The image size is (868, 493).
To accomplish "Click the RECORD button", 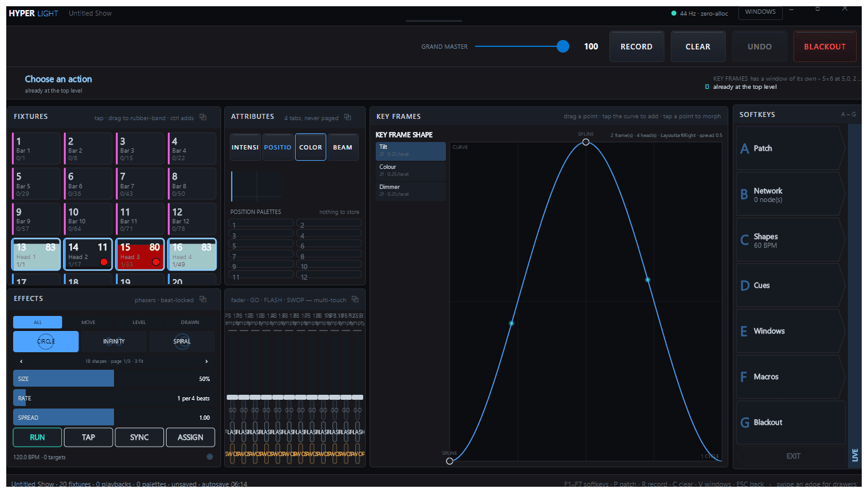I will tap(636, 47).
